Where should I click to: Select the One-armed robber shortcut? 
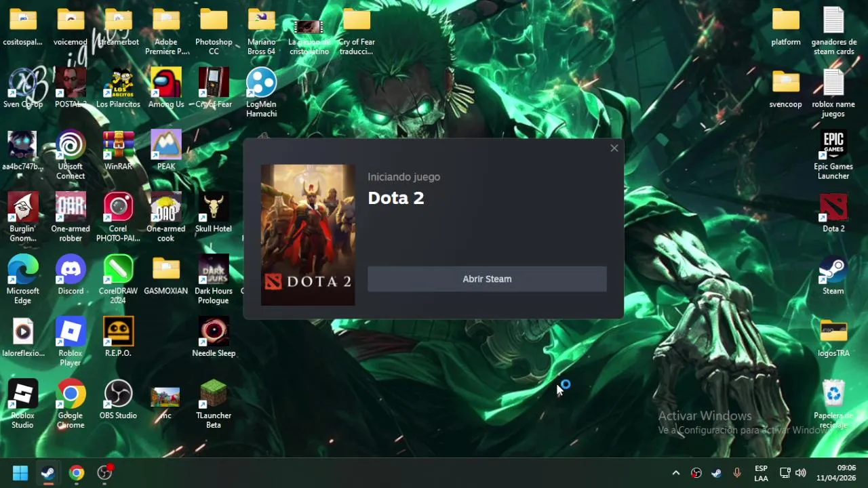[x=71, y=218]
